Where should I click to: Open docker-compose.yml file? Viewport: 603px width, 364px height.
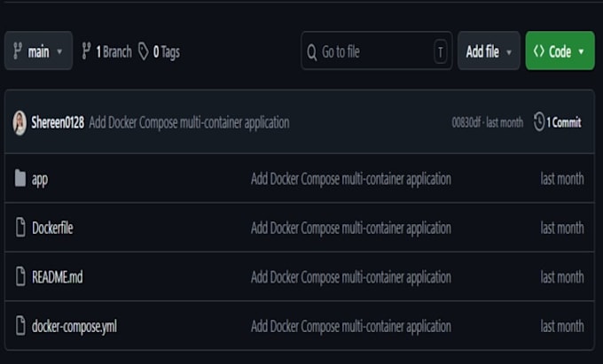(x=74, y=327)
